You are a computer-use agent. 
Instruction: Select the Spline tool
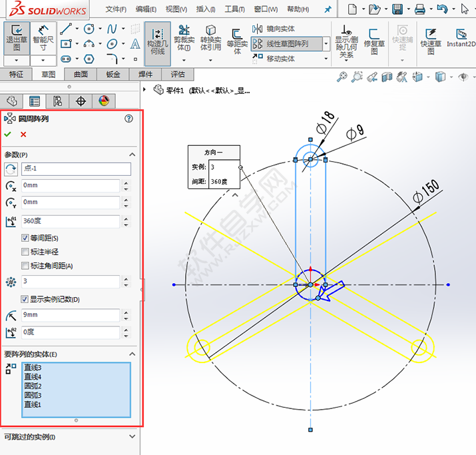[112, 29]
